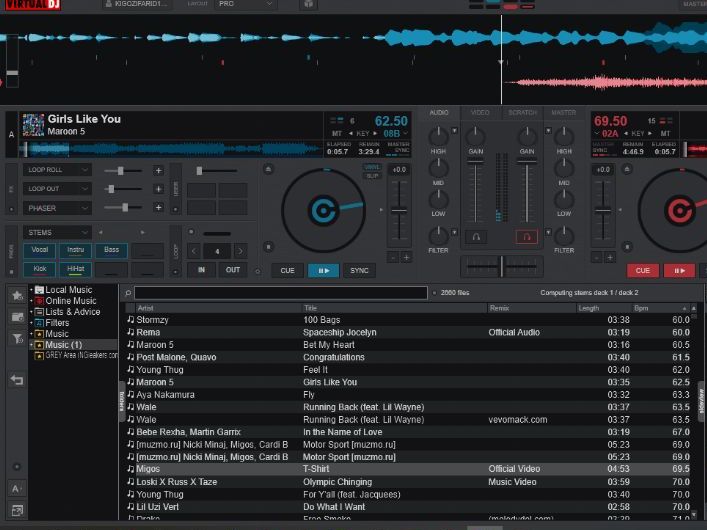Switch to the SCRATCH mixer tab
The image size is (707, 530).
pyautogui.click(x=523, y=112)
